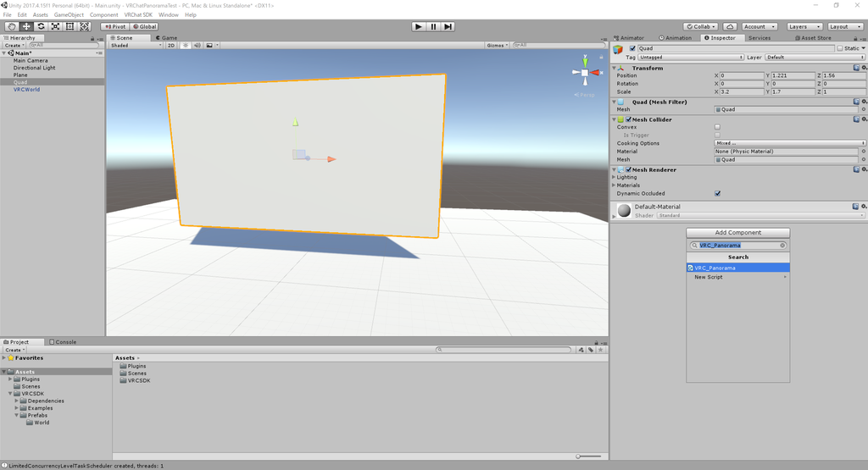Collapse the VRCSDK folder
The width and height of the screenshot is (868, 470).
click(x=10, y=394)
